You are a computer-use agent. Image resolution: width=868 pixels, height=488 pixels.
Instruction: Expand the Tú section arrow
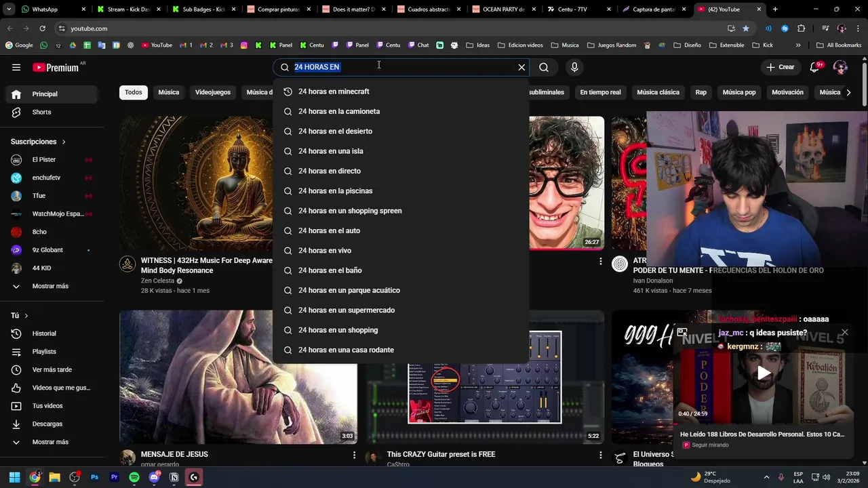26,316
